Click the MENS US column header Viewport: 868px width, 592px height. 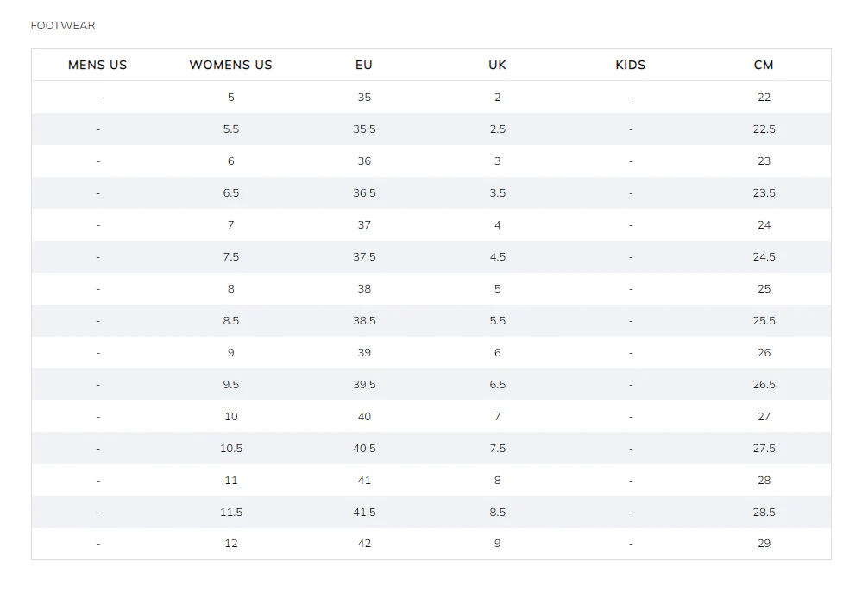point(97,65)
